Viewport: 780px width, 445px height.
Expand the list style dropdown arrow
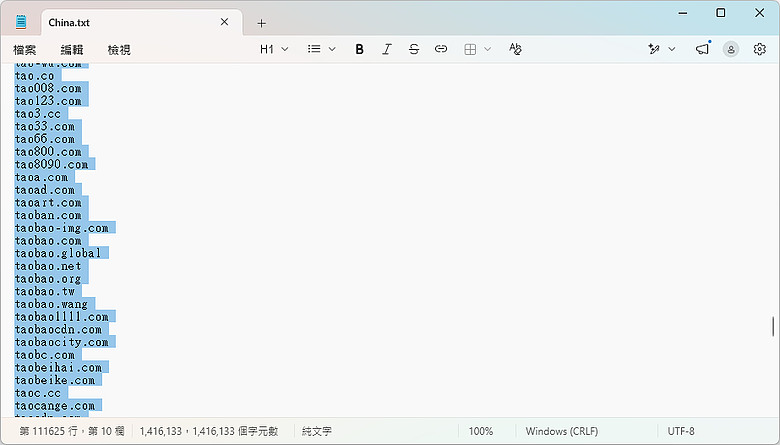coord(332,49)
